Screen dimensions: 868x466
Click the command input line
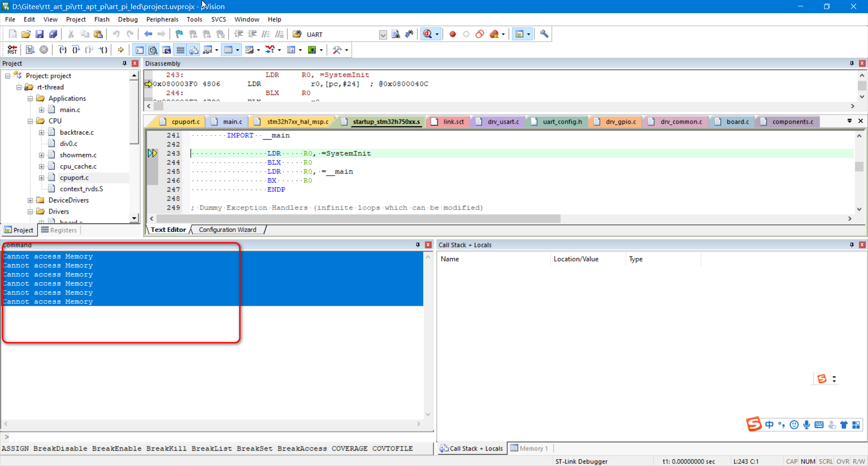[x=217, y=437]
